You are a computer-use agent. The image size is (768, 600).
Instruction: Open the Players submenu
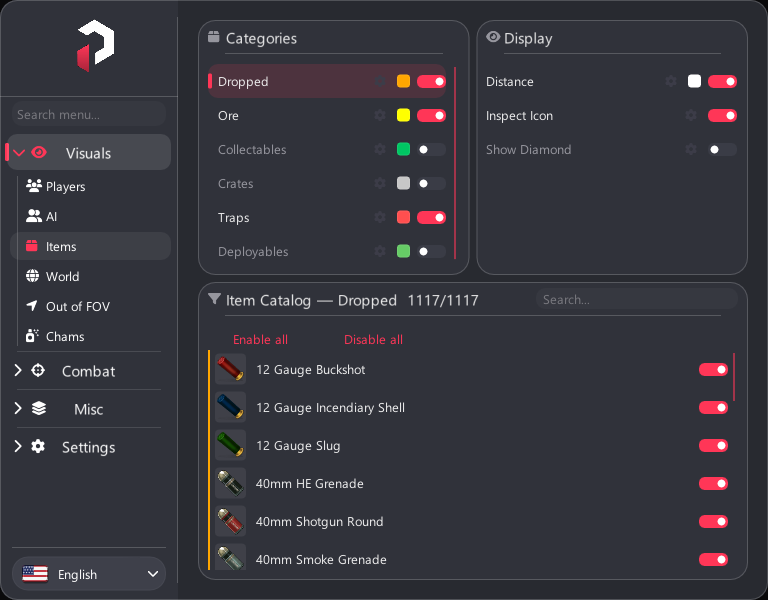90,187
